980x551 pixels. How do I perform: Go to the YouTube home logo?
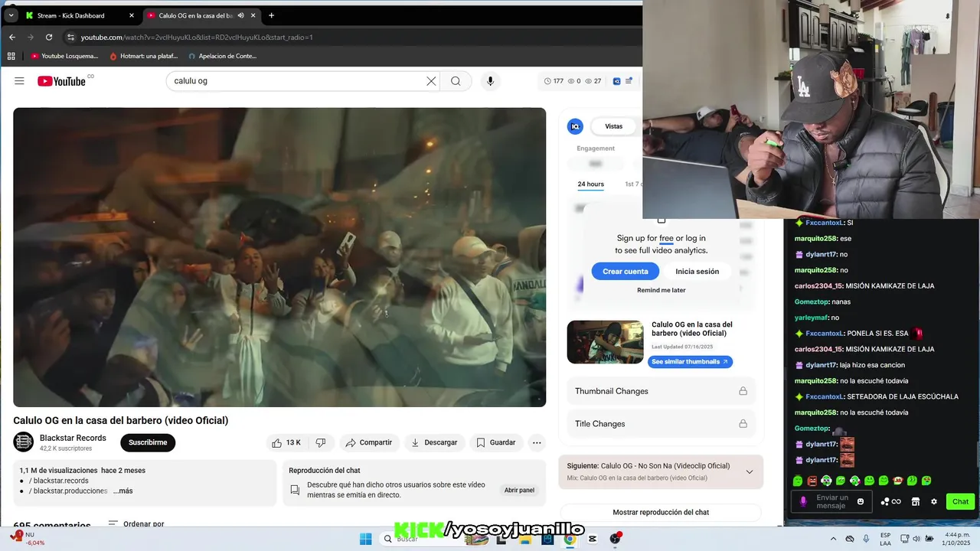click(x=61, y=81)
